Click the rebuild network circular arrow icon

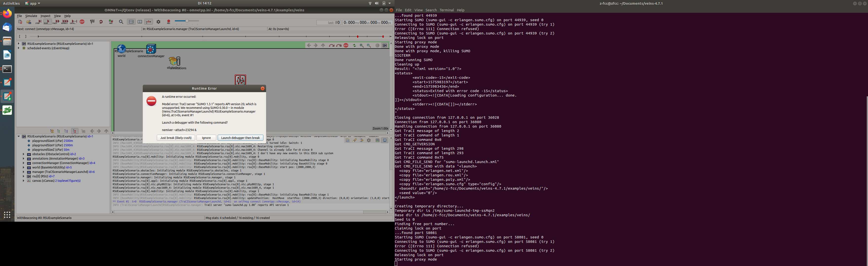click(x=101, y=22)
